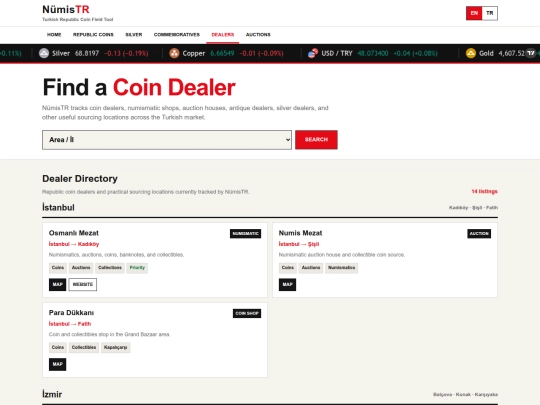Click the Numis Mezat dealer title

coord(300,233)
